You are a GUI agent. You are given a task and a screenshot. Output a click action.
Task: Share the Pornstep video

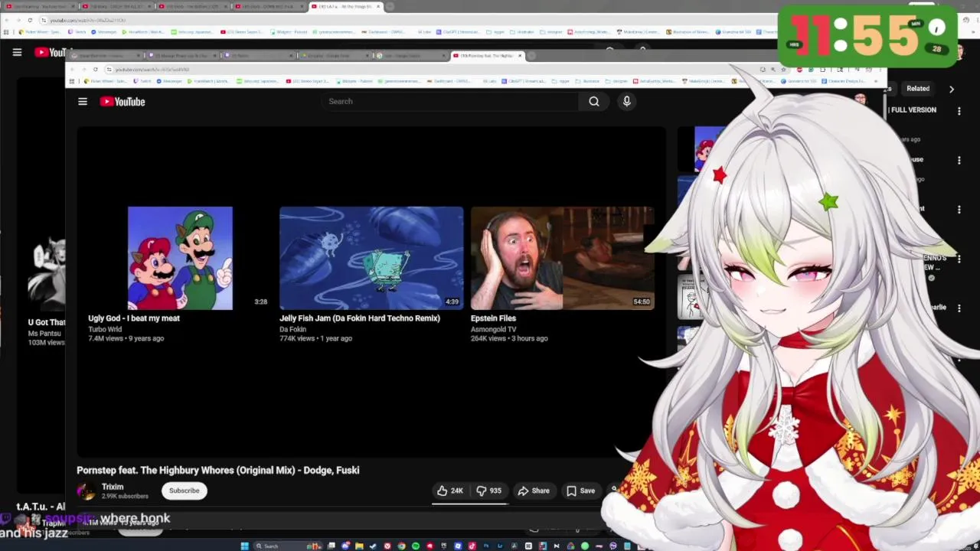pos(533,491)
